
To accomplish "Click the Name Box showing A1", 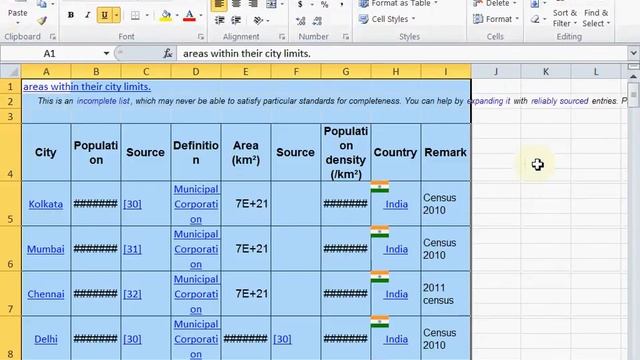I will coord(50,53).
